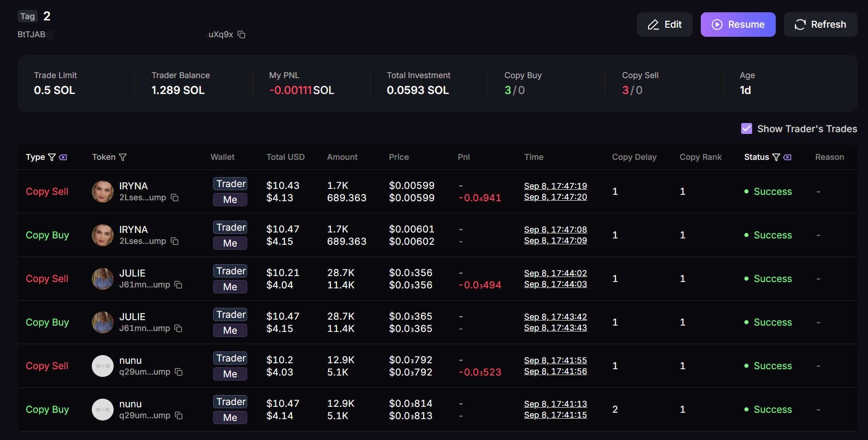Copy nunu token address in Copy Sell row

[x=179, y=372]
